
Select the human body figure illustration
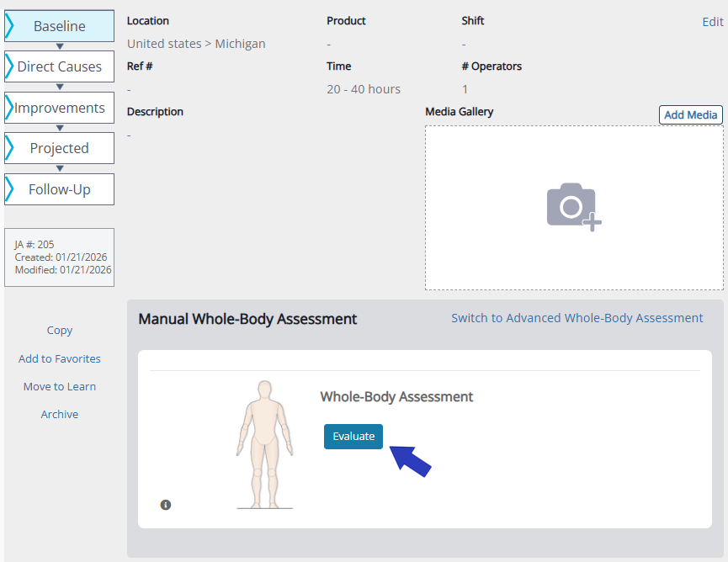pos(265,443)
